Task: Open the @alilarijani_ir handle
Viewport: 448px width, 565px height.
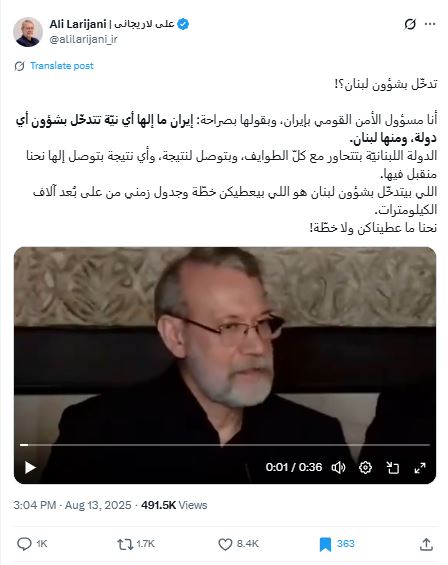Action: tap(83, 39)
